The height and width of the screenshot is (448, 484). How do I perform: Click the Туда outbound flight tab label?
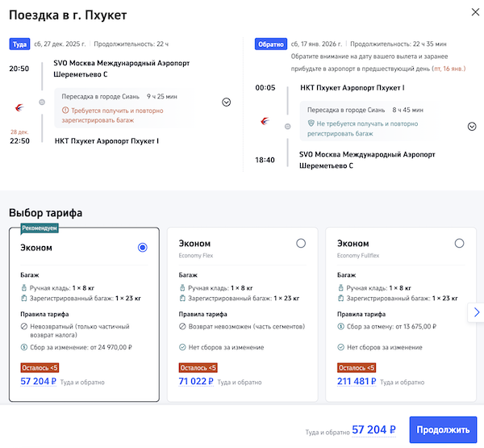(x=19, y=44)
